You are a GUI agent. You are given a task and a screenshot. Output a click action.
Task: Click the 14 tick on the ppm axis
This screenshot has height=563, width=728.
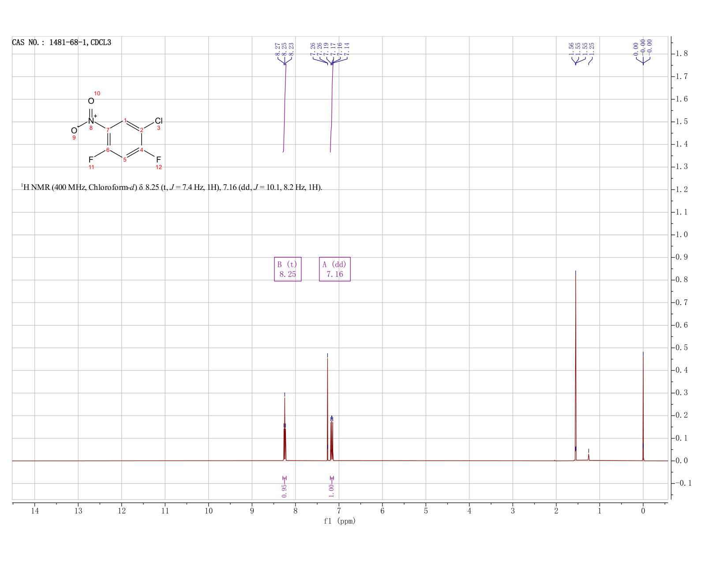(35, 511)
